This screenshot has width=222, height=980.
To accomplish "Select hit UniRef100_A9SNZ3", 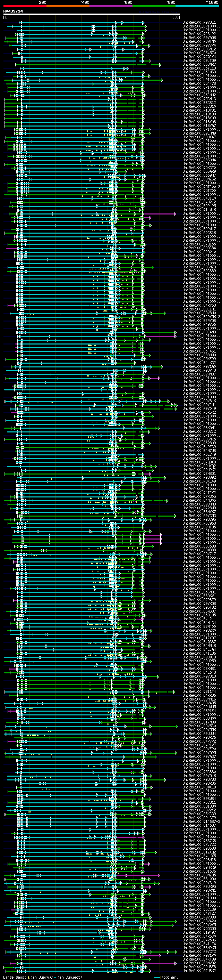I will point(199,267).
